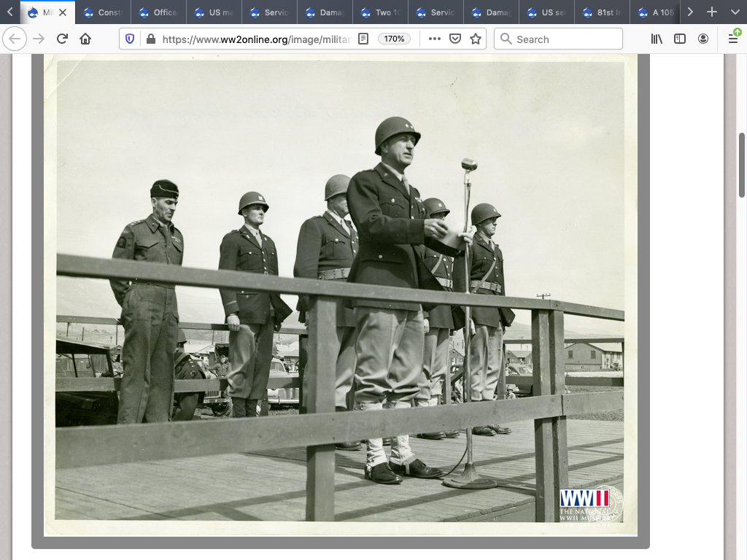Expand the list all tabs dropdown
The width and height of the screenshot is (747, 560).
735,12
